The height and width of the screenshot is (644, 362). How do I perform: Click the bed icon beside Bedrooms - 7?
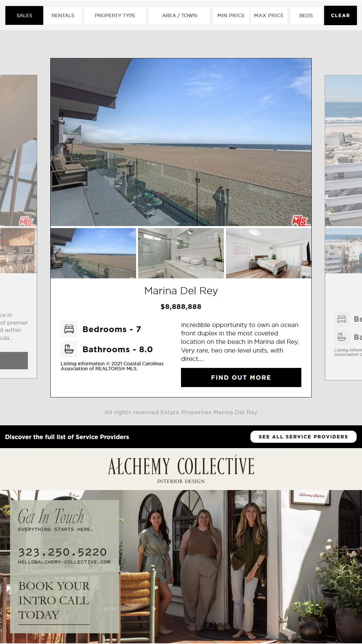tap(69, 329)
